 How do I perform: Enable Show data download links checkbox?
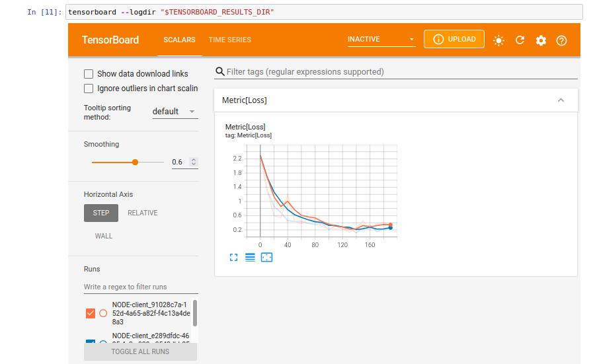coord(89,74)
